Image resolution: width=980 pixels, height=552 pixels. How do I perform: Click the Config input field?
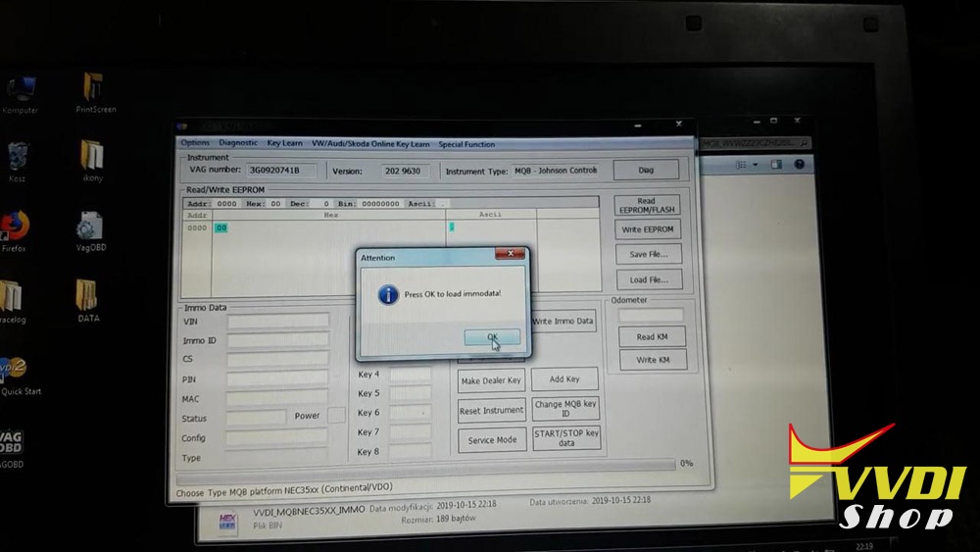pos(277,437)
